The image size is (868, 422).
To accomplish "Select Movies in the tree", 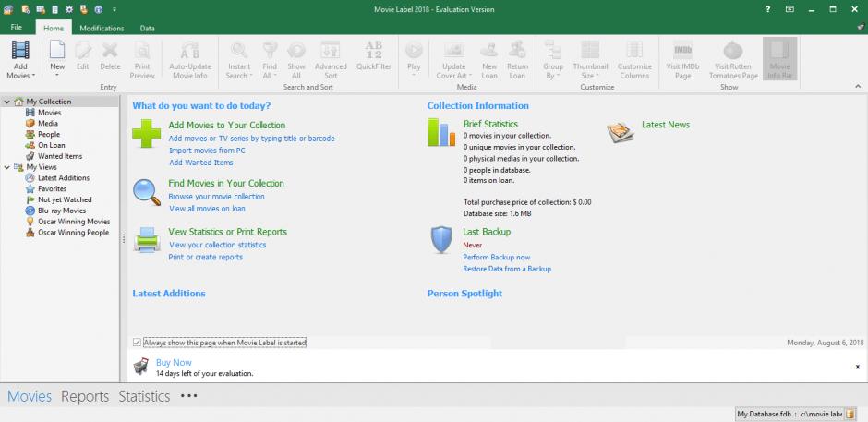I will click(50, 113).
